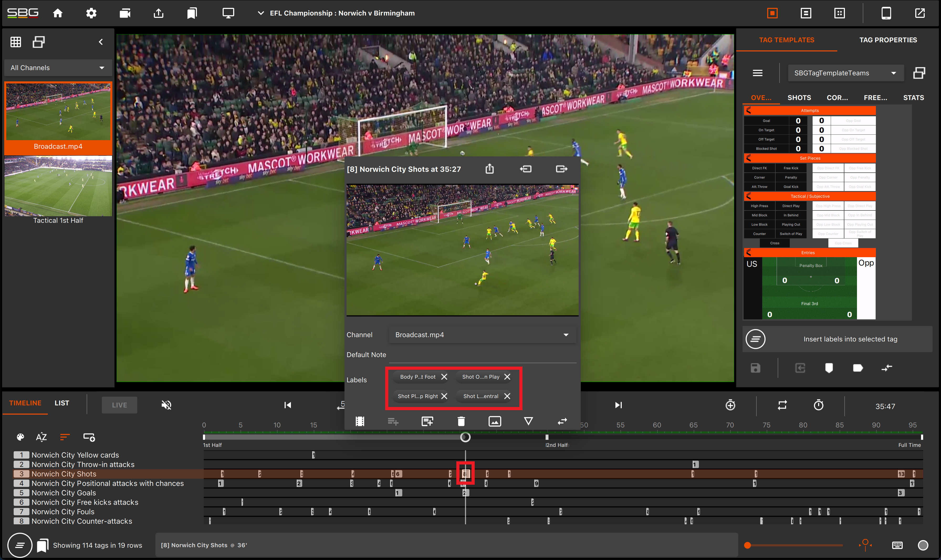Image resolution: width=941 pixels, height=560 pixels.
Task: Toggle the LIVE button
Action: (x=119, y=405)
